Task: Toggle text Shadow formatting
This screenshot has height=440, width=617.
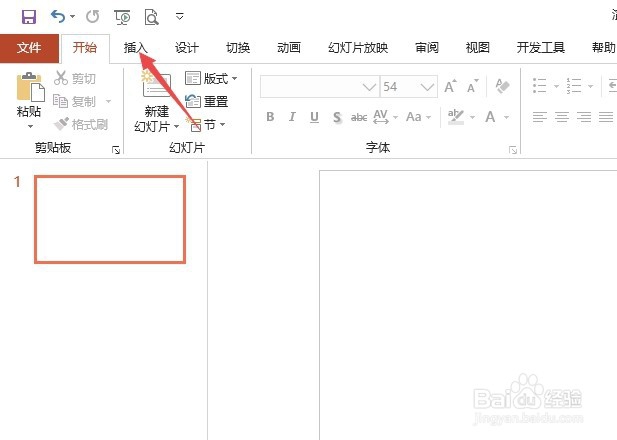Action: tap(337, 117)
